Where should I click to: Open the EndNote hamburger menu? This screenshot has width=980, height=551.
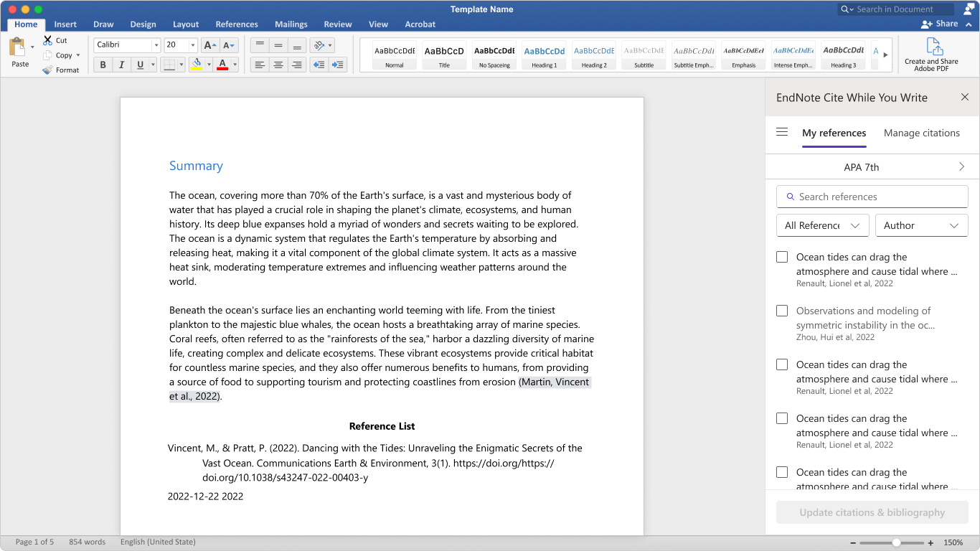pyautogui.click(x=782, y=132)
